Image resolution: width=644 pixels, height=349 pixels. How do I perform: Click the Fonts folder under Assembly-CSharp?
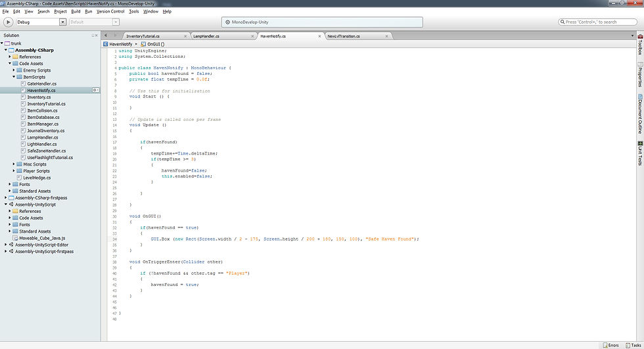click(25, 184)
